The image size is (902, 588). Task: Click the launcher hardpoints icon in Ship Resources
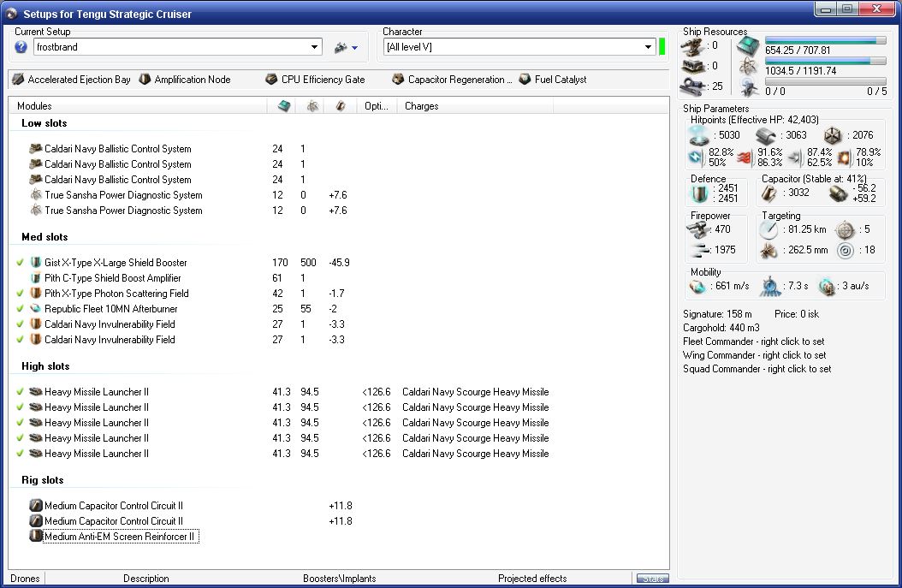(x=693, y=66)
